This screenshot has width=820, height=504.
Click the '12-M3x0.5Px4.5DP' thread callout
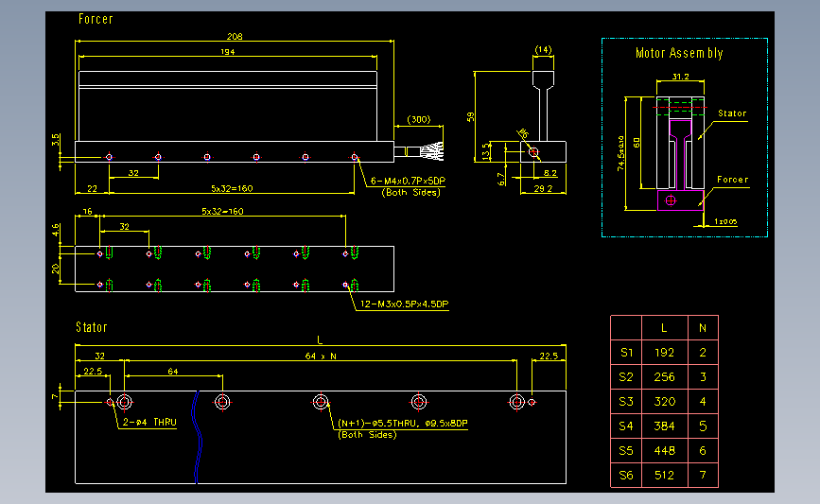[404, 304]
